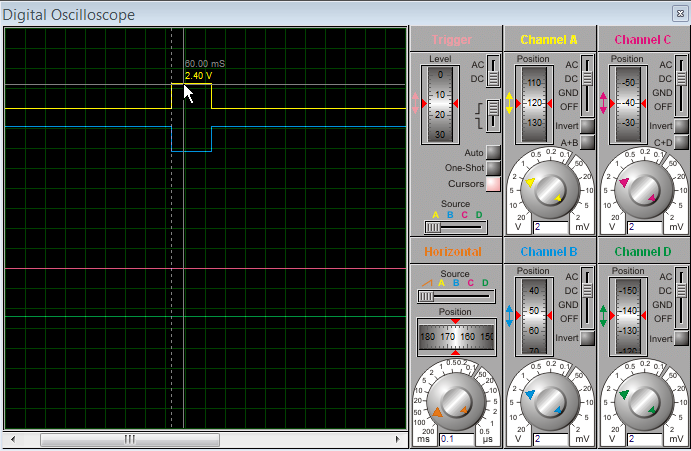Click Channel C volts/div knob

point(644,190)
